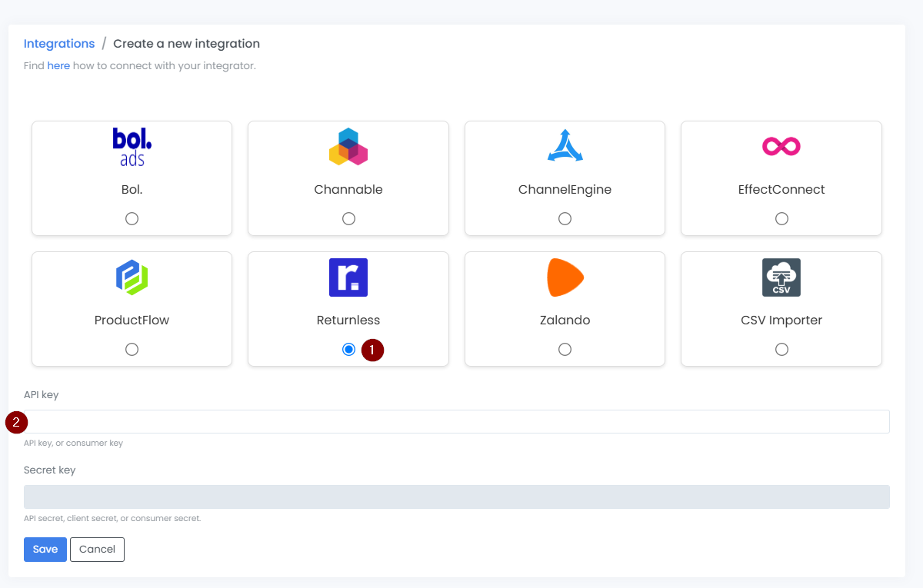
Task: Select the ProductFlow radio button
Action: tap(132, 350)
